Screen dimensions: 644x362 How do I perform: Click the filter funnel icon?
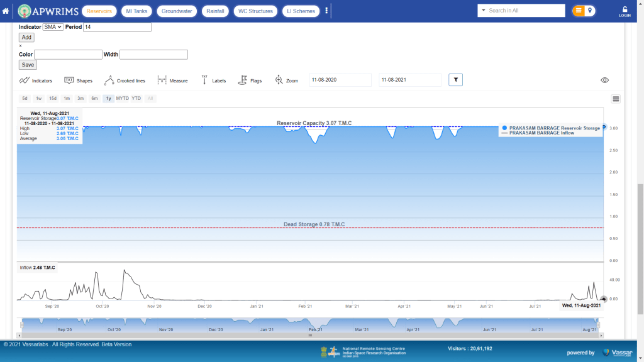tap(456, 80)
